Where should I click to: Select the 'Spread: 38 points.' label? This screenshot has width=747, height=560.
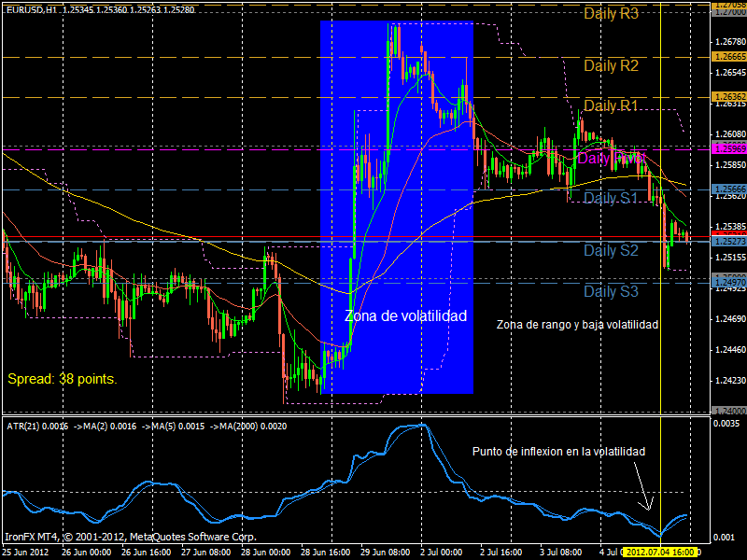coord(63,379)
